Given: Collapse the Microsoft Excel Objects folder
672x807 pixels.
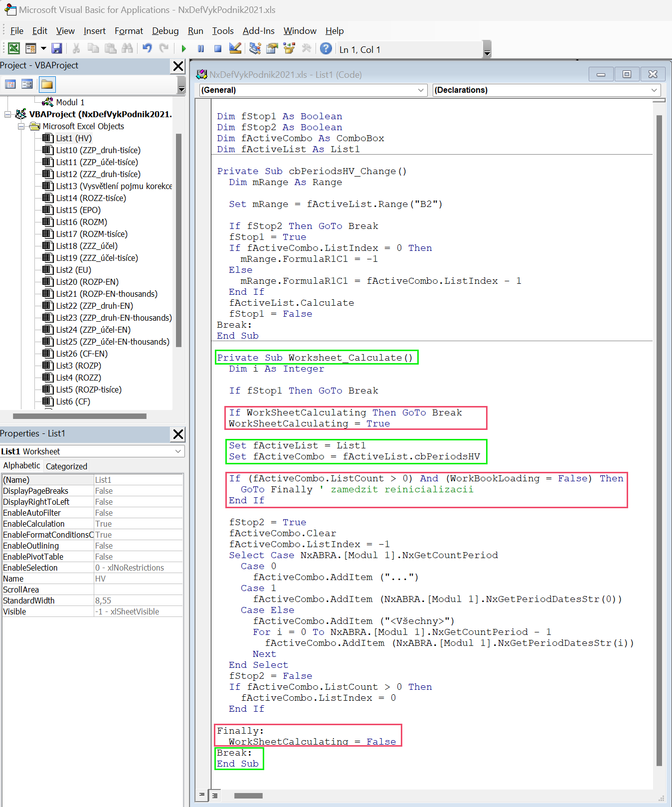Looking at the screenshot, I should pos(21,127).
